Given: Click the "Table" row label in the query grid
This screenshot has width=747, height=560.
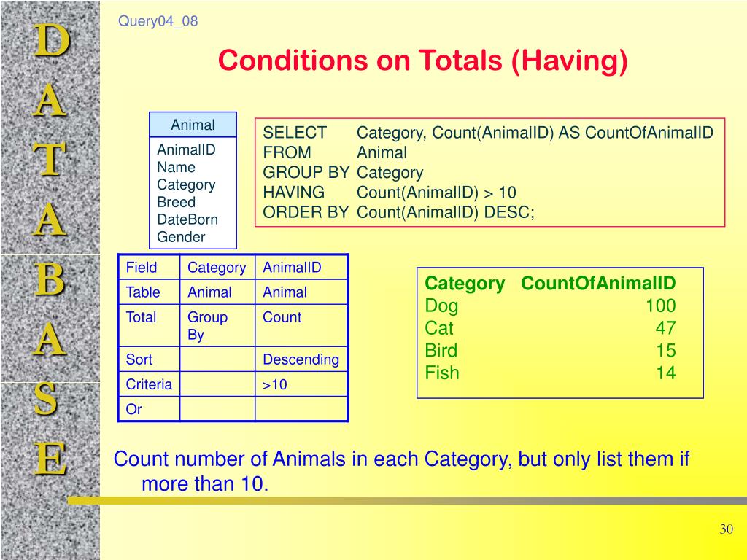Looking at the screenshot, I should (x=142, y=292).
